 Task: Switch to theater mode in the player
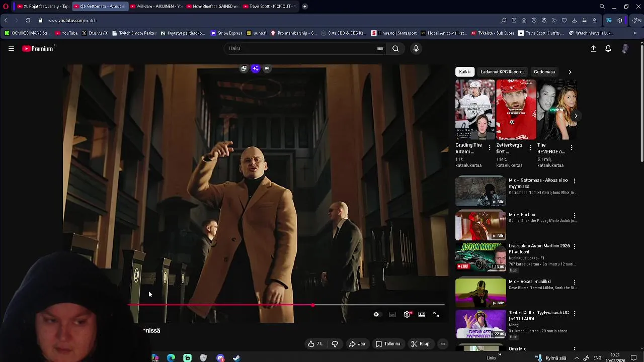[x=422, y=314]
